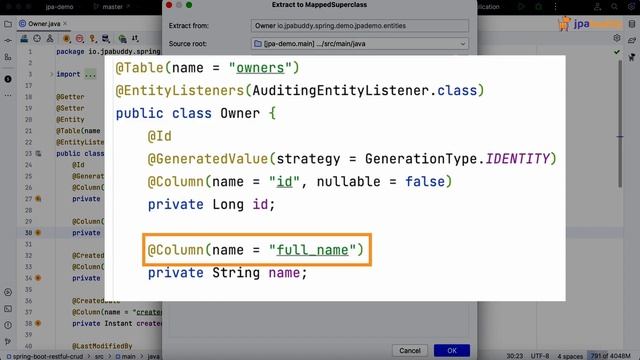
Task: Click the orange attribute toolbar icon
Action: click(x=66, y=39)
